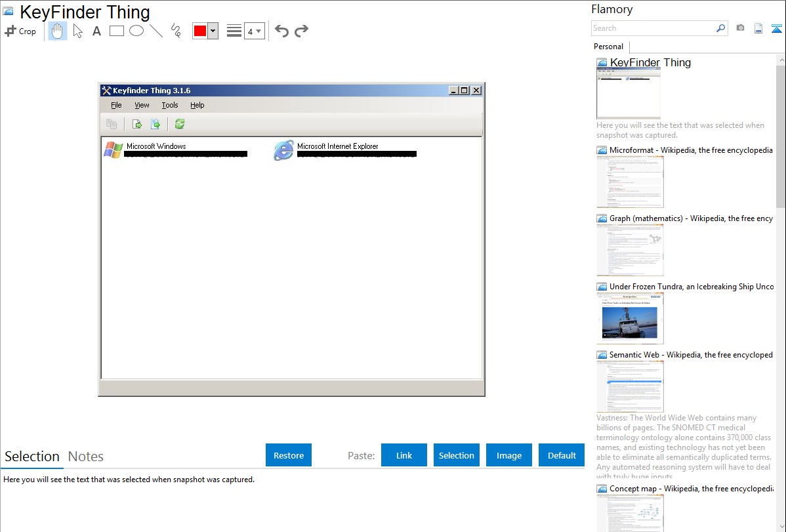Image resolution: width=786 pixels, height=532 pixels.
Task: Open the Tools menu in Keyfinder Thing
Action: (170, 105)
